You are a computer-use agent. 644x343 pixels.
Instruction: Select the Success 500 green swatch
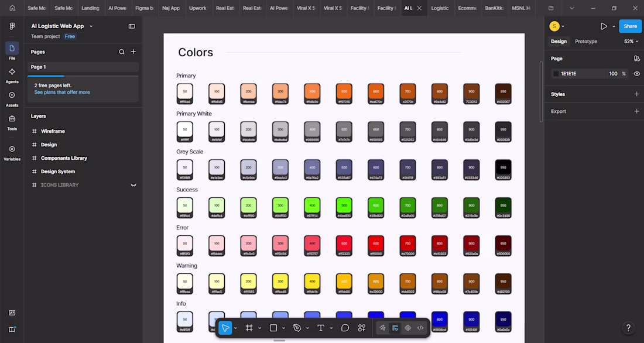pyautogui.click(x=344, y=207)
